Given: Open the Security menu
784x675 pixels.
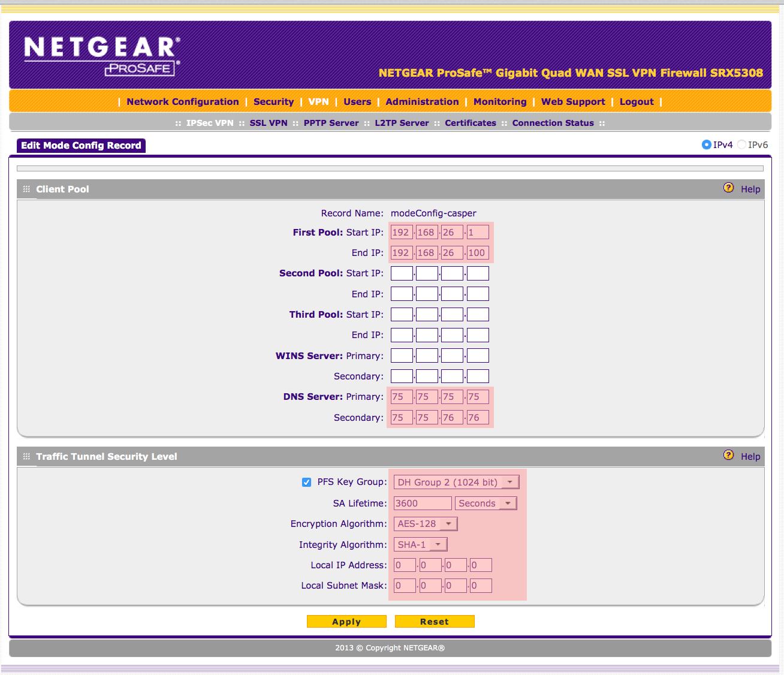Looking at the screenshot, I should coord(273,102).
